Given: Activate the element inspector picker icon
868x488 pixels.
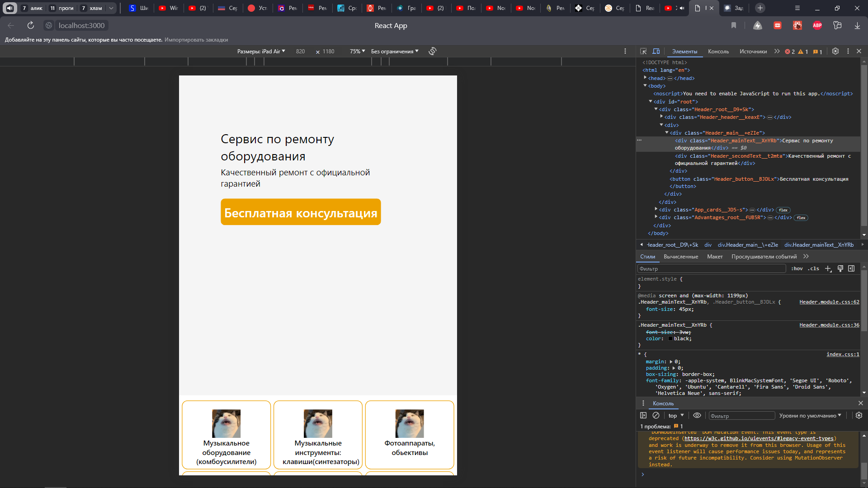Looking at the screenshot, I should coord(643,52).
